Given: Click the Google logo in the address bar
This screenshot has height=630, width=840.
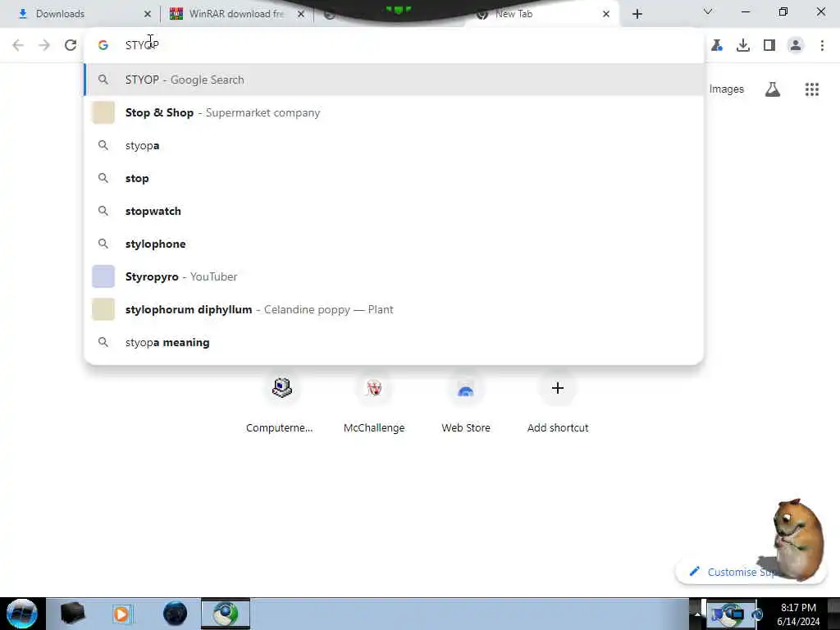Looking at the screenshot, I should [x=103, y=45].
